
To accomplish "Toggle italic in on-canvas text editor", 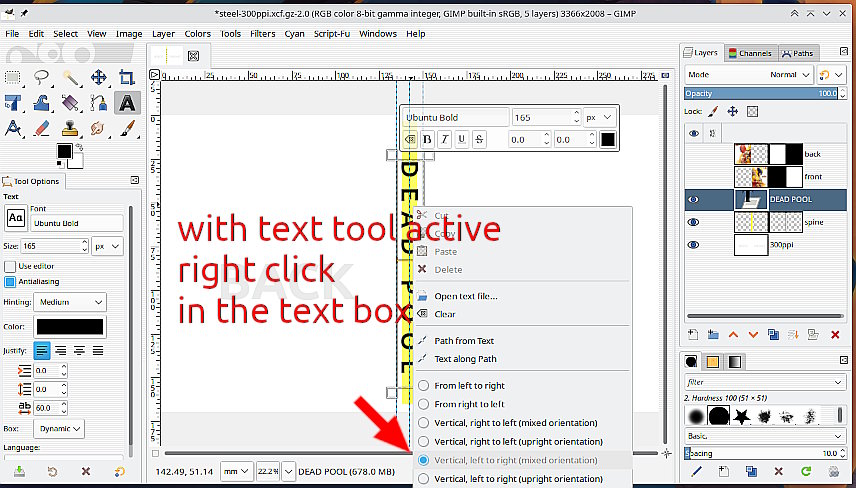I will click(445, 139).
